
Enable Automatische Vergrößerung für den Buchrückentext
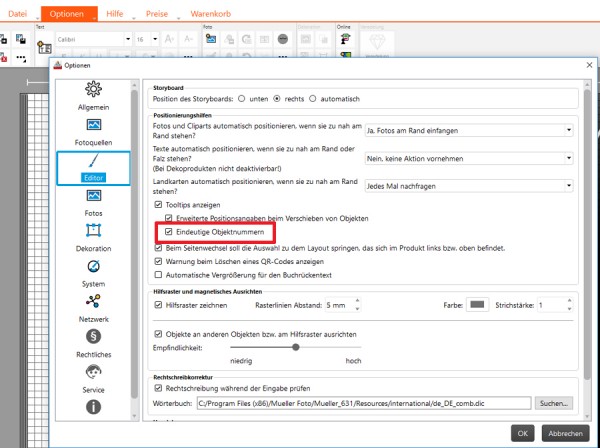click(x=156, y=275)
